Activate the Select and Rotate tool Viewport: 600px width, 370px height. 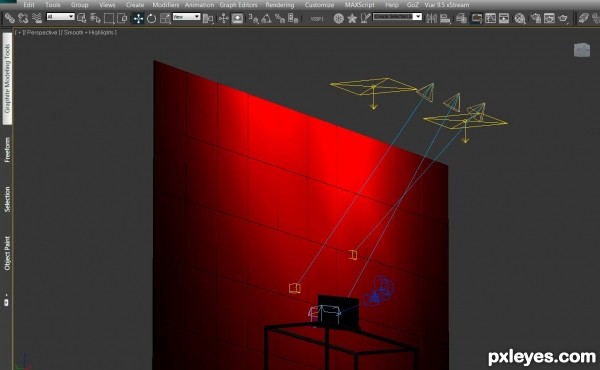tap(152, 18)
